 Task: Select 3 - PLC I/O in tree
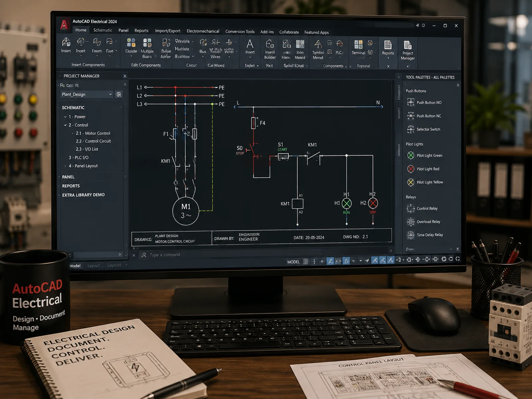click(78, 158)
